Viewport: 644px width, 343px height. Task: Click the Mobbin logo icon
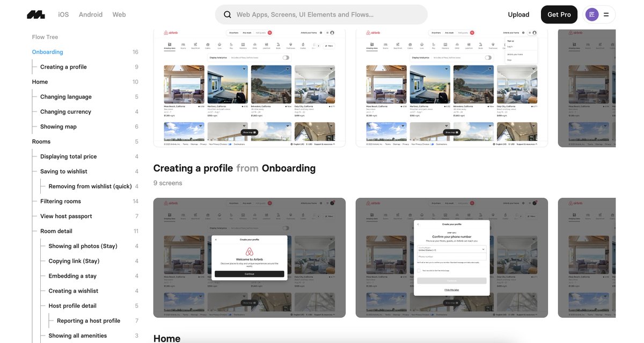36,14
